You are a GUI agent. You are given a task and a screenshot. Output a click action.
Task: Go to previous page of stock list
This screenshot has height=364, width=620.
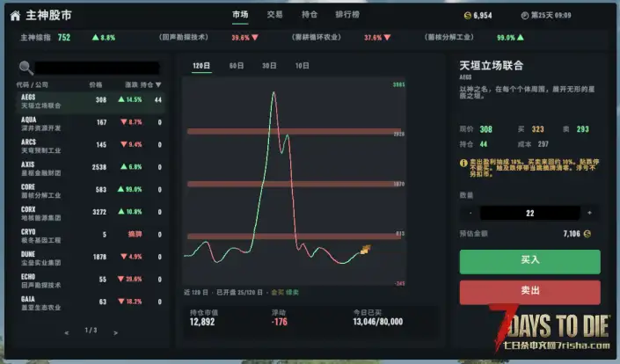point(67,333)
